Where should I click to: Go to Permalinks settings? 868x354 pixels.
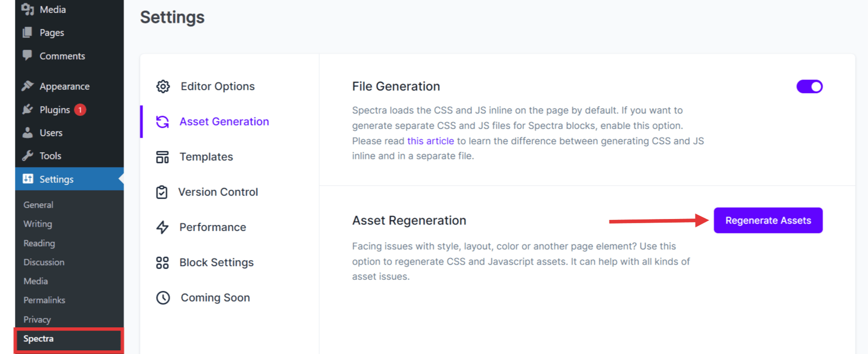(44, 300)
